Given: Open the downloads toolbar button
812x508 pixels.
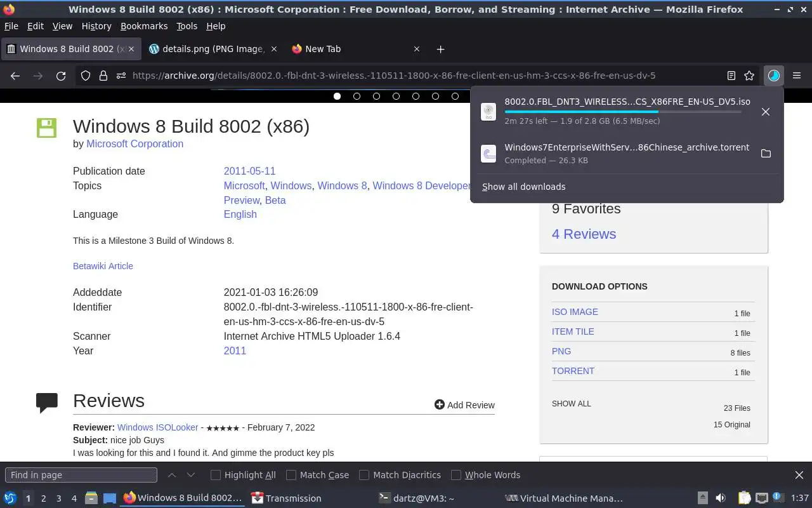Looking at the screenshot, I should point(773,76).
